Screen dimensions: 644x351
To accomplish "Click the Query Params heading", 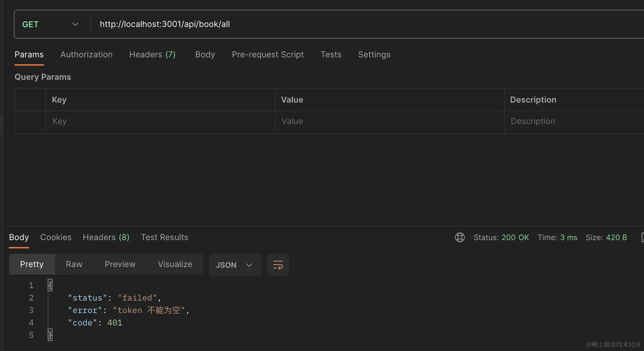I will [x=43, y=77].
